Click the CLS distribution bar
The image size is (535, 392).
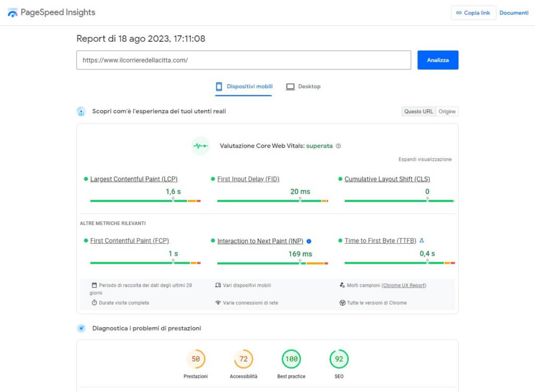pyautogui.click(x=400, y=201)
